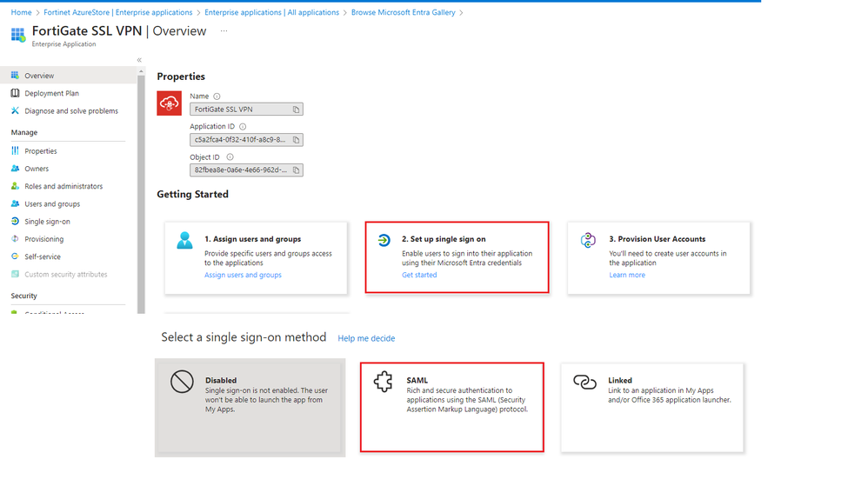Click Get started under single sign on

tap(419, 275)
